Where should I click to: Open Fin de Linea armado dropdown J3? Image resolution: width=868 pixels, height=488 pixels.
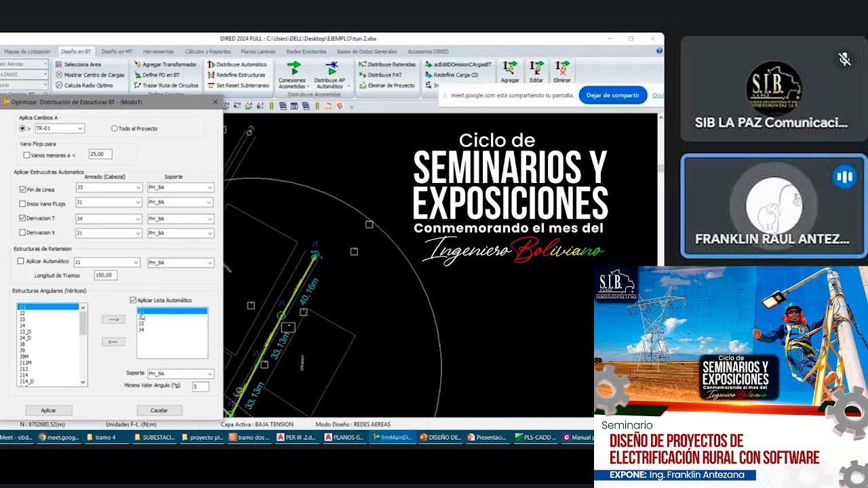108,188
